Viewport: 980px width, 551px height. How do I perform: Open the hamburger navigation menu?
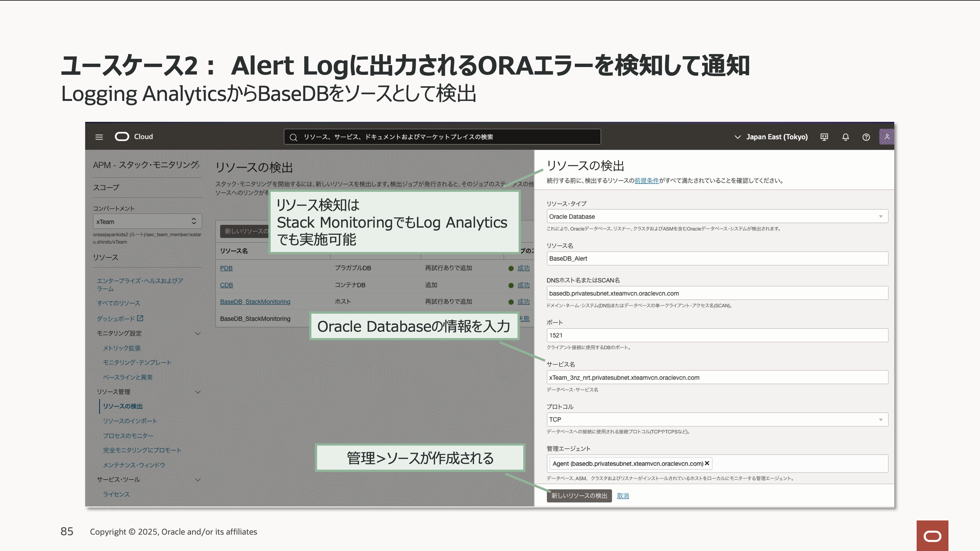point(99,137)
